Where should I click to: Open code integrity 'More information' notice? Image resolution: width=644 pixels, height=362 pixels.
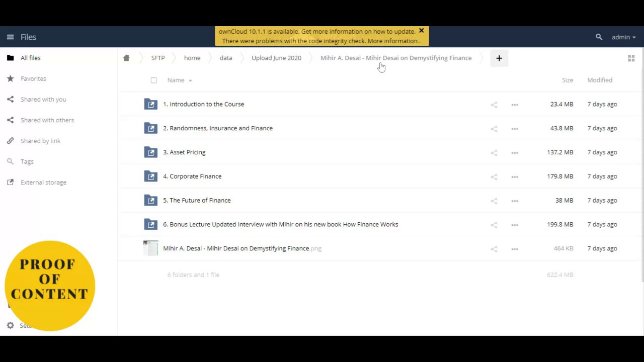point(394,41)
